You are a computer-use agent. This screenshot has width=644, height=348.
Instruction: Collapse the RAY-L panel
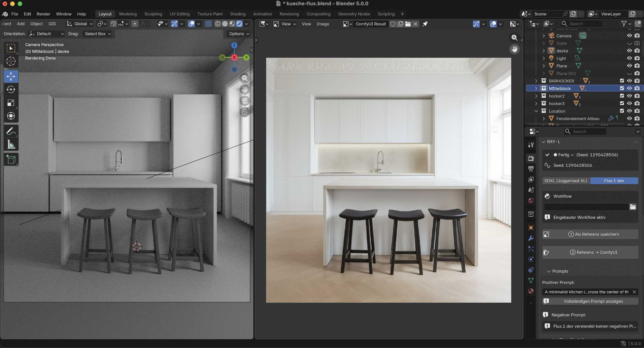[544, 142]
